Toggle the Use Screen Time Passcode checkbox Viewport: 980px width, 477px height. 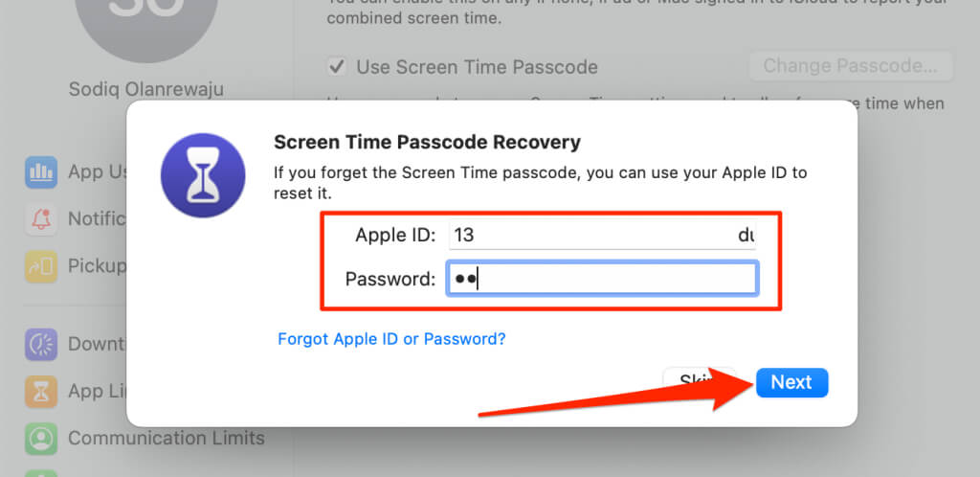click(x=336, y=67)
